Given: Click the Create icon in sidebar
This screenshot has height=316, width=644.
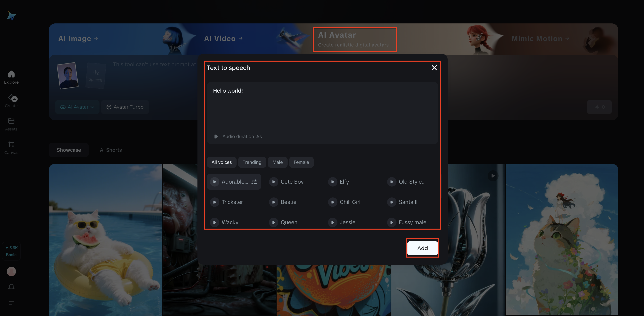Looking at the screenshot, I should click(x=11, y=98).
